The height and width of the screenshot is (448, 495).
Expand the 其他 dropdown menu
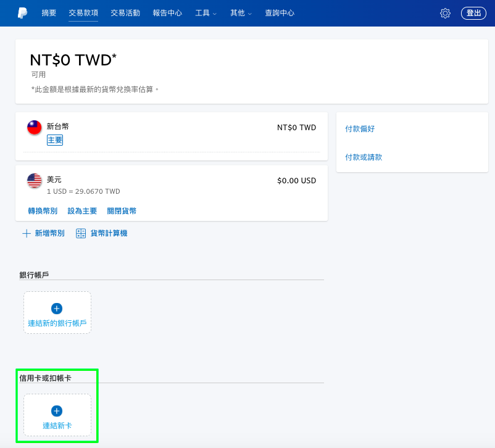coord(241,13)
